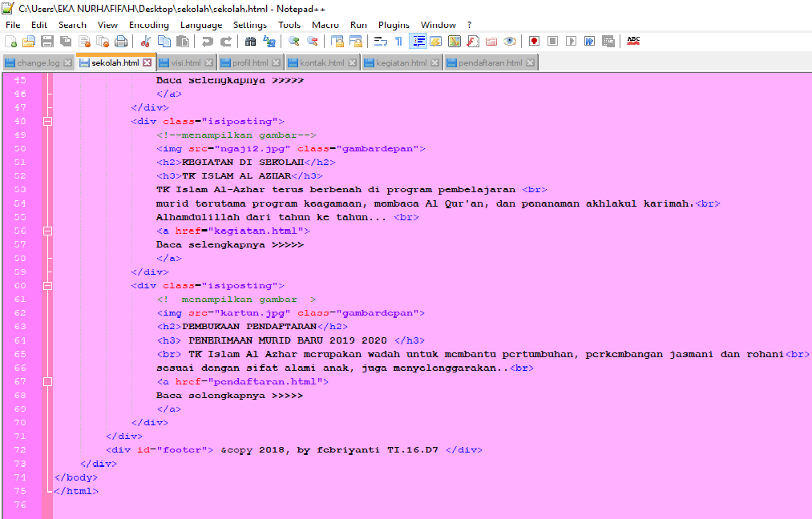
Task: Undo the last edit with the arrow icon
Action: pyautogui.click(x=208, y=41)
